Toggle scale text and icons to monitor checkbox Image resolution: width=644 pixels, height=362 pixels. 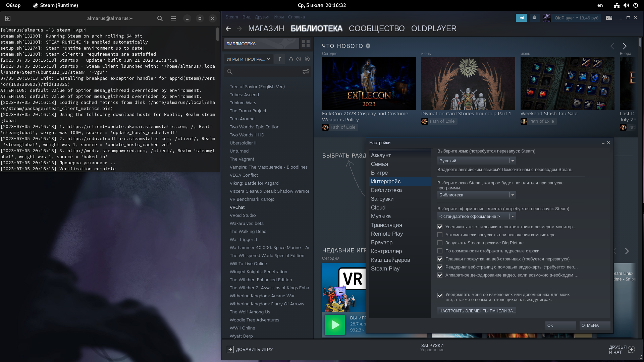tap(440, 227)
